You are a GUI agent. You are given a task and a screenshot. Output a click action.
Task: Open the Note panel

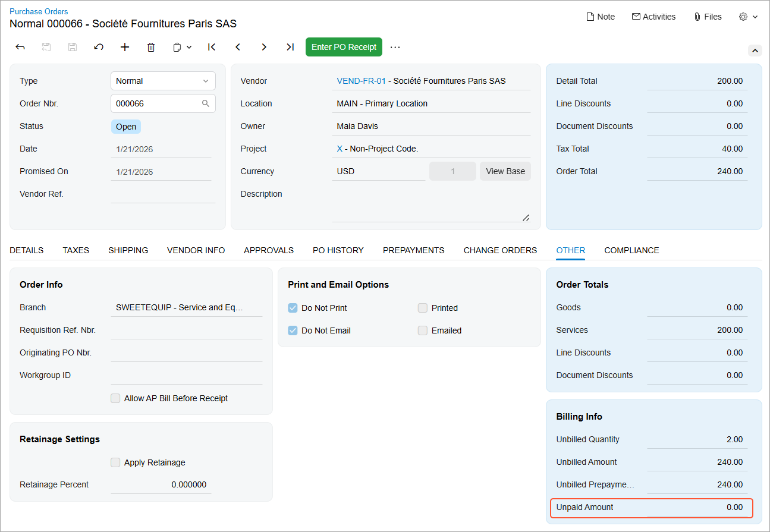coord(601,17)
